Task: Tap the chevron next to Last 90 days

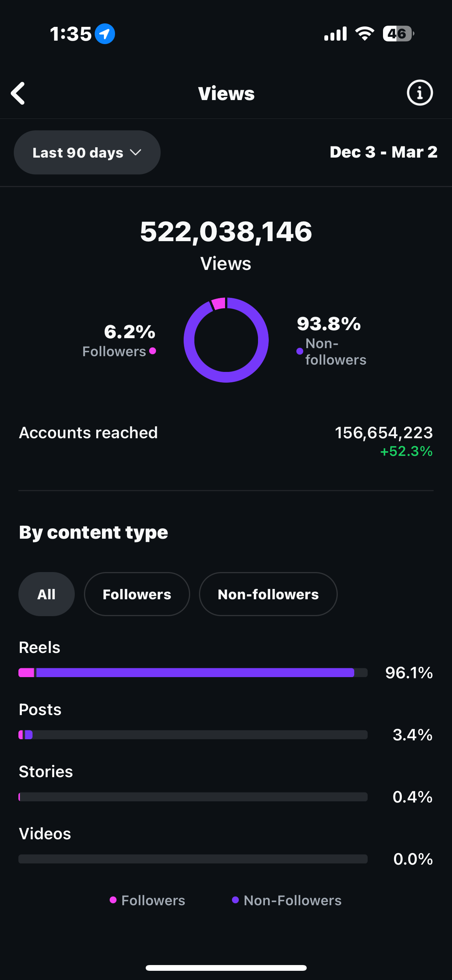Action: click(x=136, y=153)
